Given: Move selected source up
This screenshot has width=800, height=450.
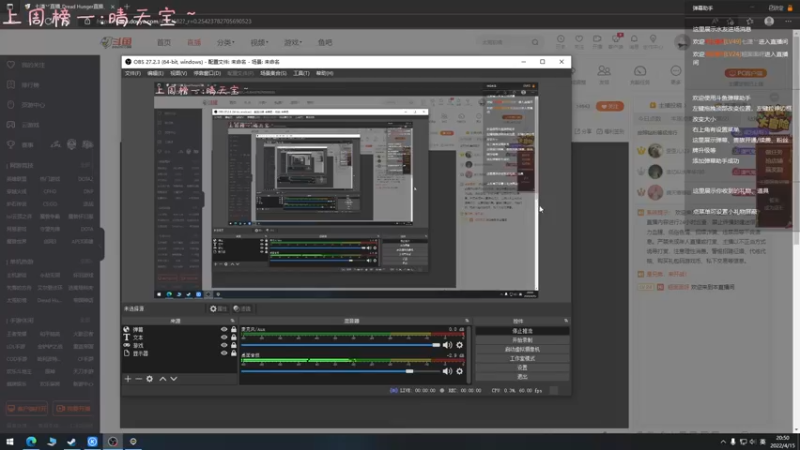Looking at the screenshot, I should coord(163,379).
